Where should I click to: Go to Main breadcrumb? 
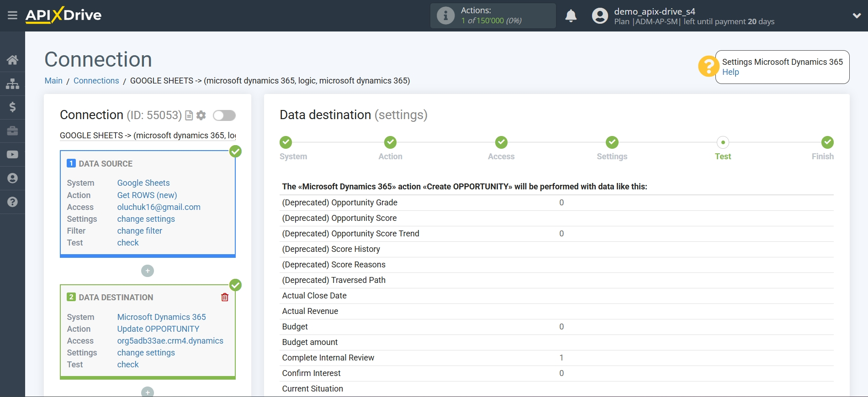click(x=53, y=81)
